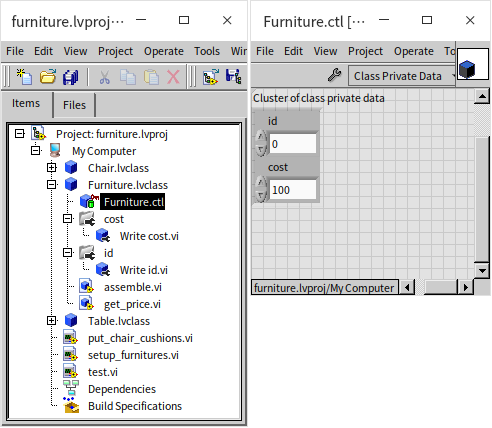Click the cost numeric value field

pos(293,190)
